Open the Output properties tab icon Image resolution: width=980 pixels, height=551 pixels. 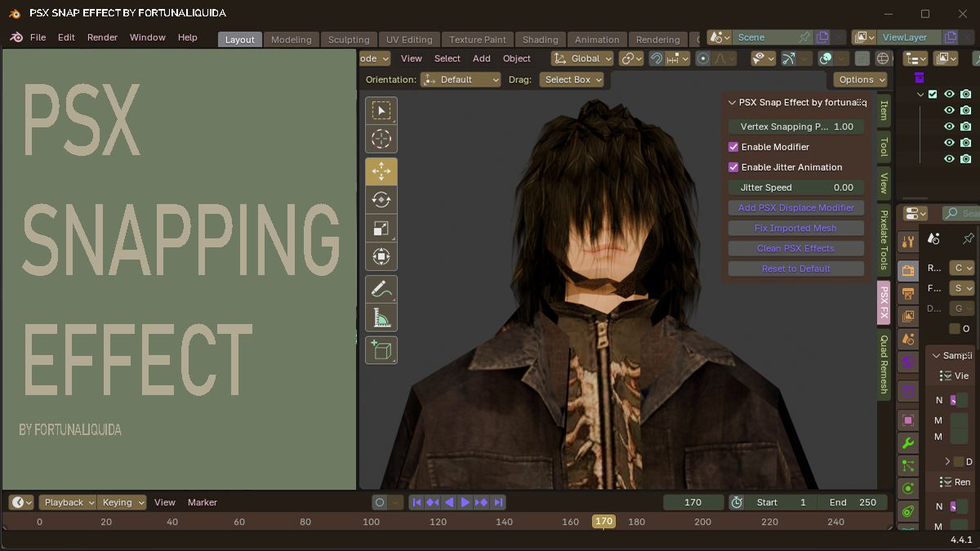click(907, 294)
